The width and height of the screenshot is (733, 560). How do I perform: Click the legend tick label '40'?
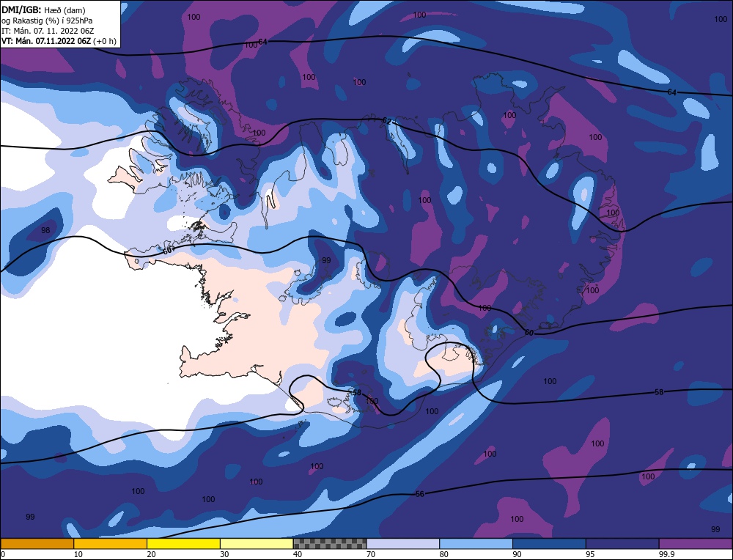click(x=298, y=554)
